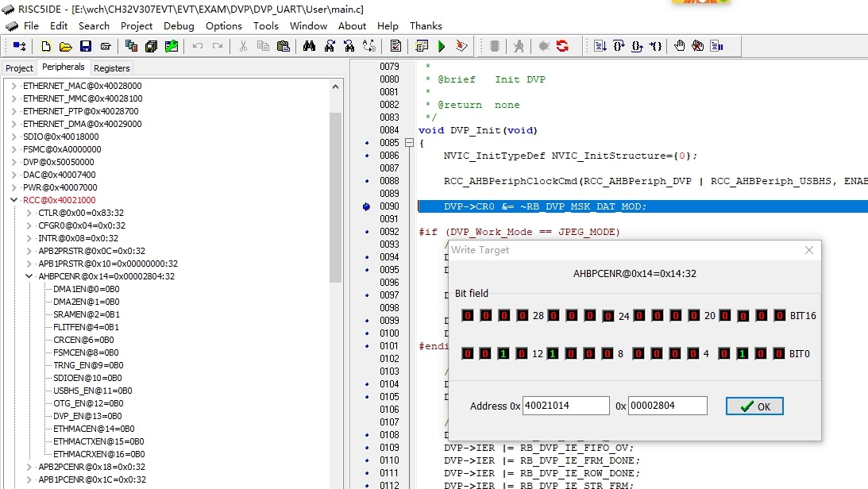Create a new file with the blank page icon
868x489 pixels.
tap(45, 46)
